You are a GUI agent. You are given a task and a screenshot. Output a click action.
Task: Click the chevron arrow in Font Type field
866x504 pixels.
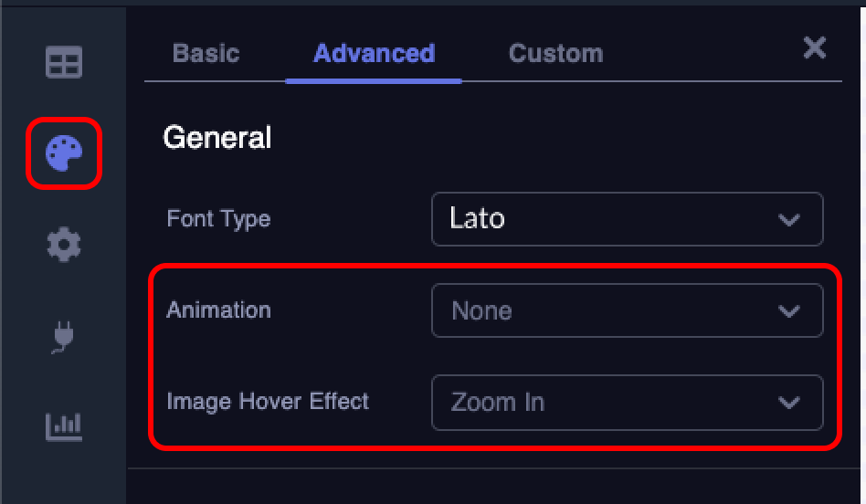[x=788, y=220]
